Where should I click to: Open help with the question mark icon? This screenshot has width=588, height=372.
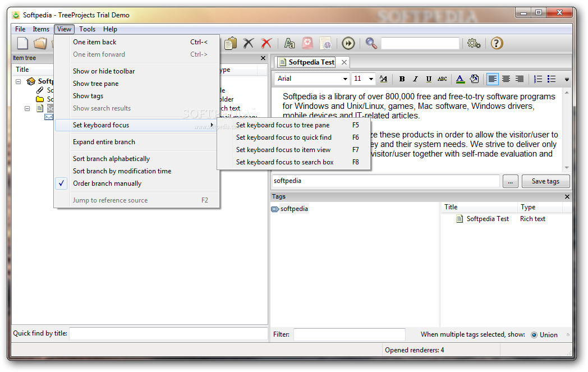click(497, 44)
